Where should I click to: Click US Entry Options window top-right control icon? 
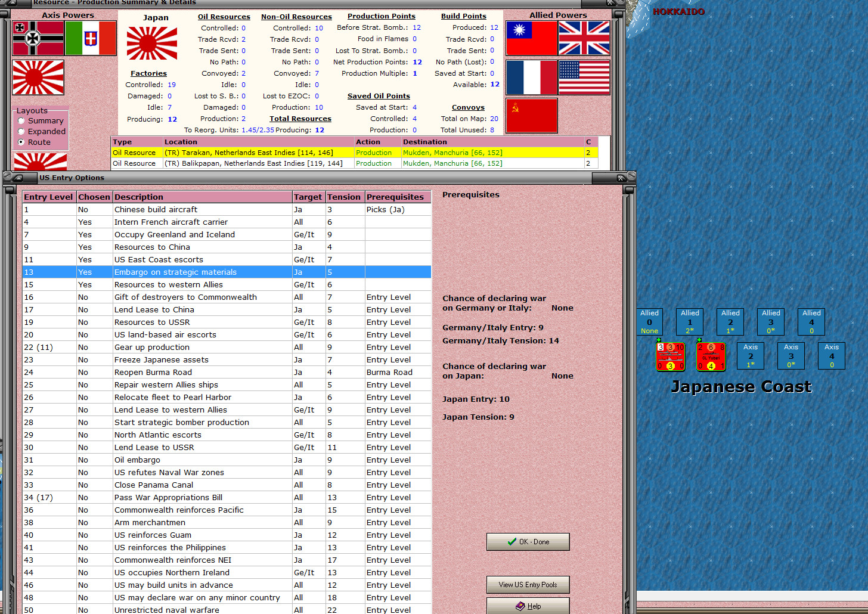tap(621, 178)
